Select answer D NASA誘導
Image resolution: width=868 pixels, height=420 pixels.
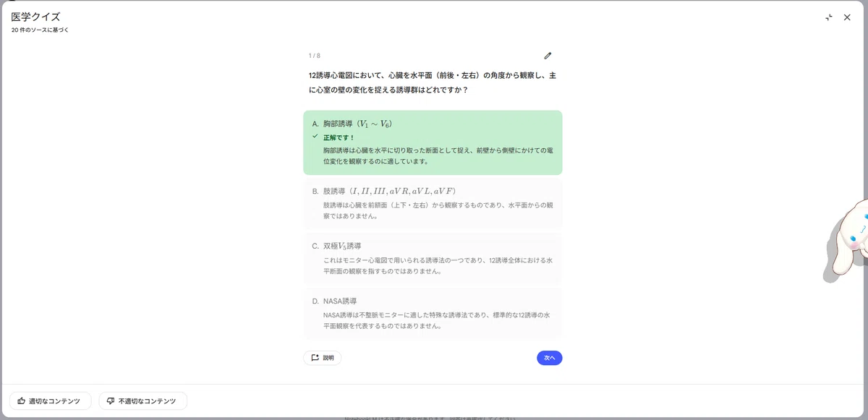(433, 313)
